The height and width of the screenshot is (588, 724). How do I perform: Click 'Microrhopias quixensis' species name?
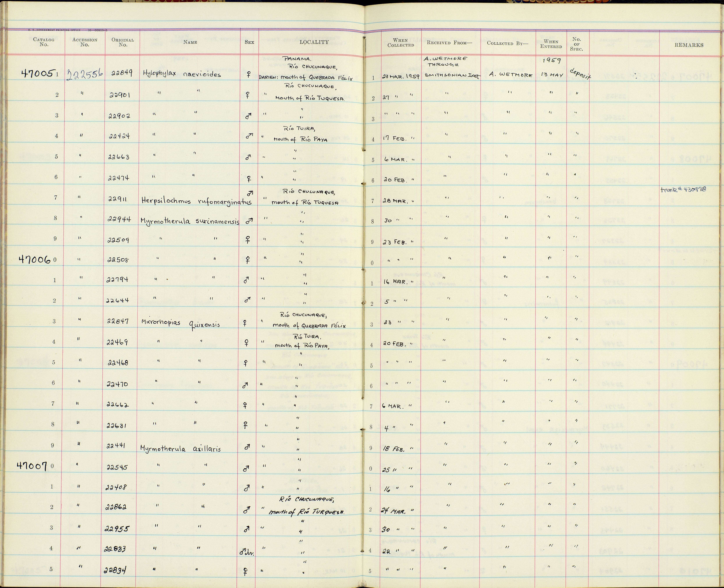[x=181, y=324]
